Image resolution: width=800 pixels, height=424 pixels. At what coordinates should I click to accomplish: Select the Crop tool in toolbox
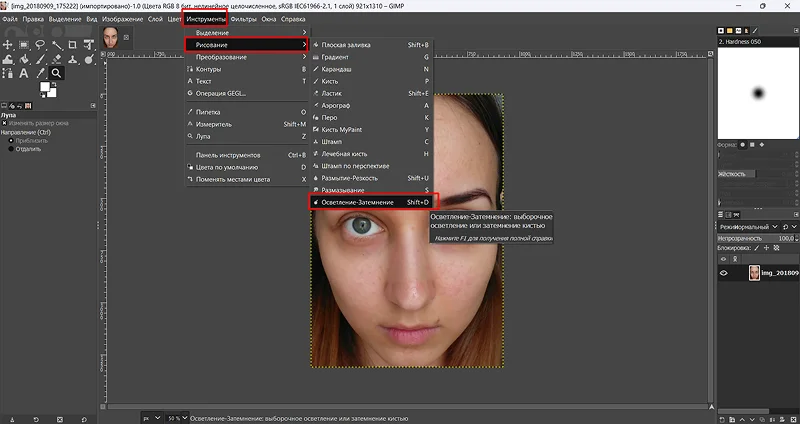72,45
